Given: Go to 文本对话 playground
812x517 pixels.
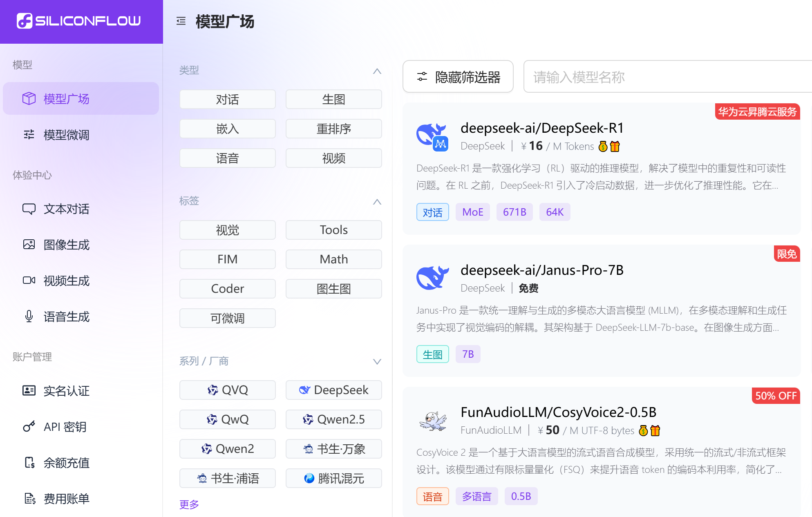Looking at the screenshot, I should (81, 209).
